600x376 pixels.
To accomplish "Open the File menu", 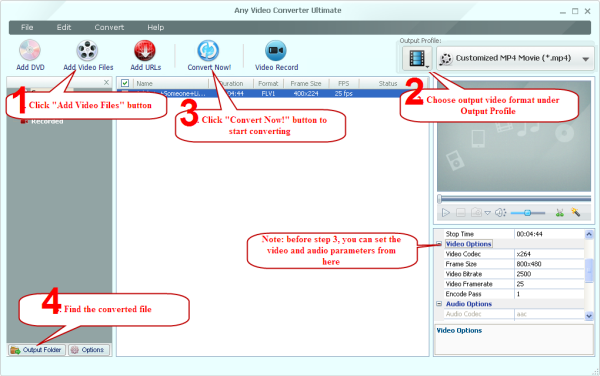I will [x=27, y=27].
